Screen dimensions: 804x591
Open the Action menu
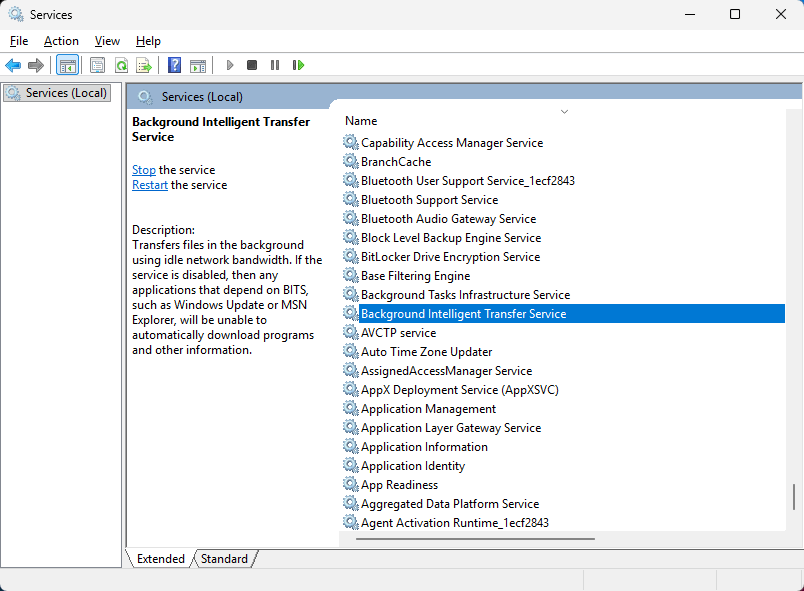61,41
